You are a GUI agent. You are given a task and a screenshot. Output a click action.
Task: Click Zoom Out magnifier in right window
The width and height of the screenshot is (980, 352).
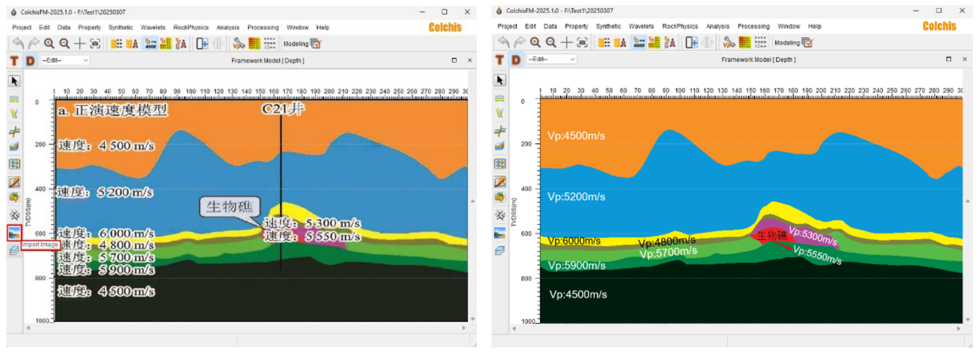551,42
